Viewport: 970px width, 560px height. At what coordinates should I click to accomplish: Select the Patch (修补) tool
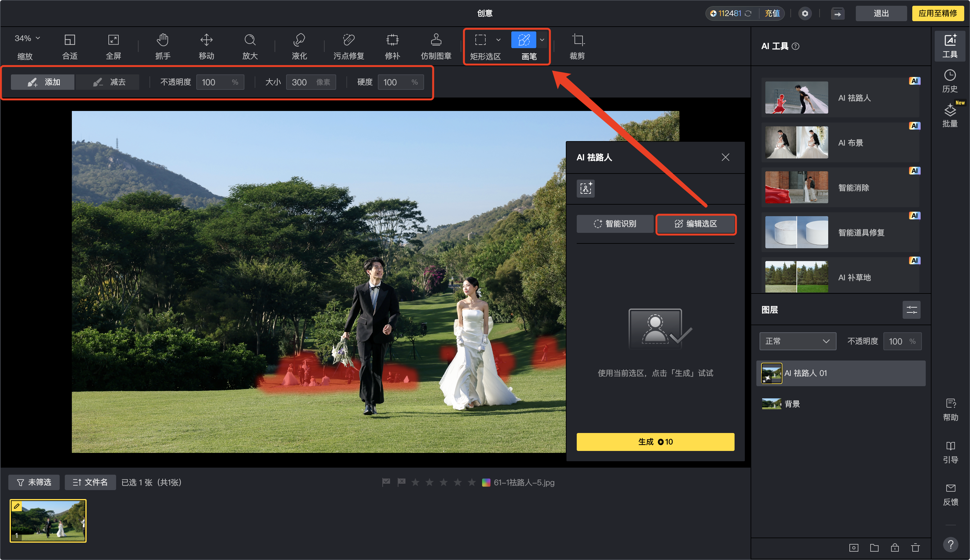(392, 46)
